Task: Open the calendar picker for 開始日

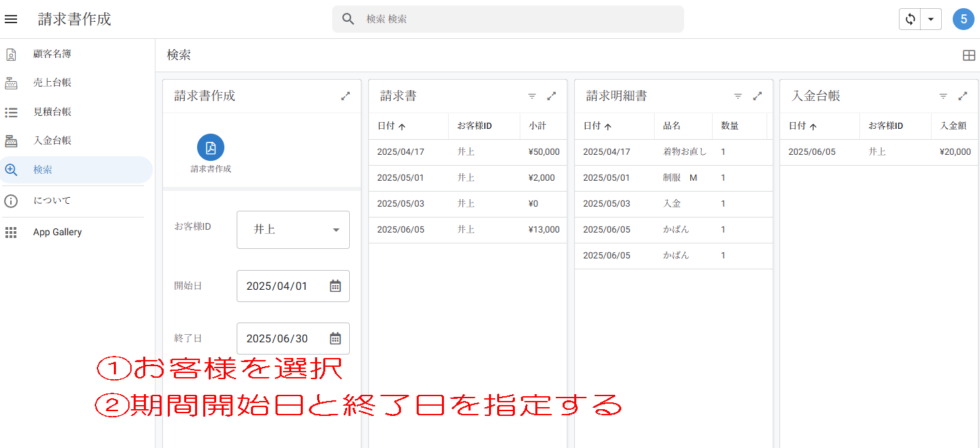Action: pyautogui.click(x=335, y=286)
